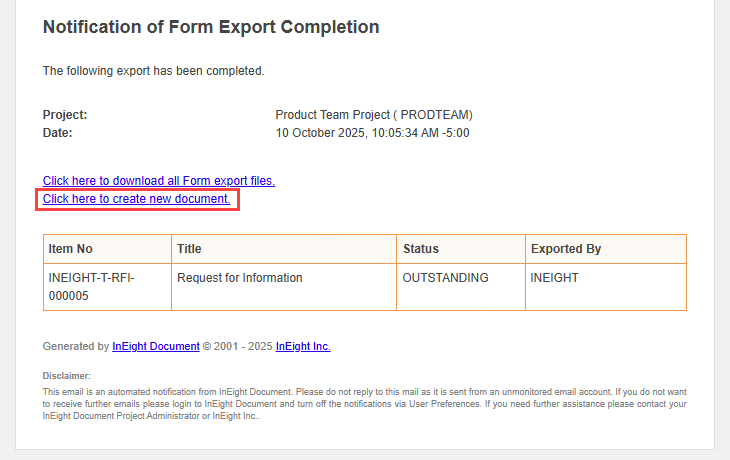
Task: Open the InEight Inc. footer link
Action: (303, 347)
